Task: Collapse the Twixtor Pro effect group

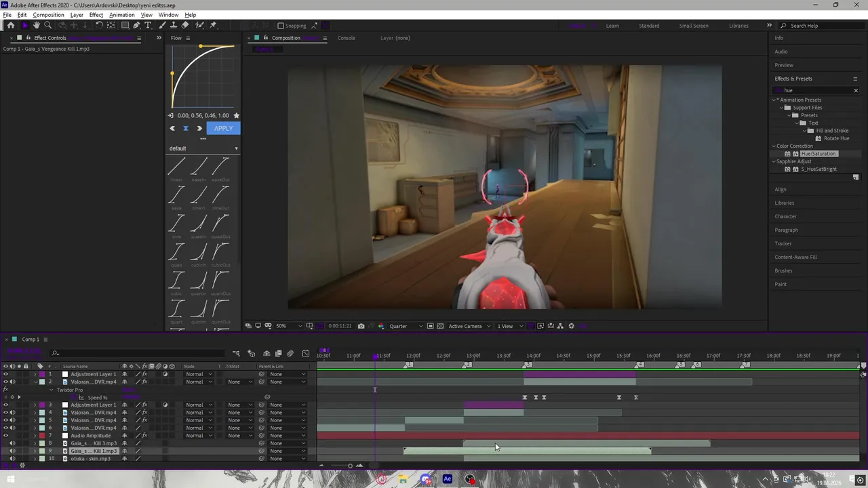Action: 51,390
